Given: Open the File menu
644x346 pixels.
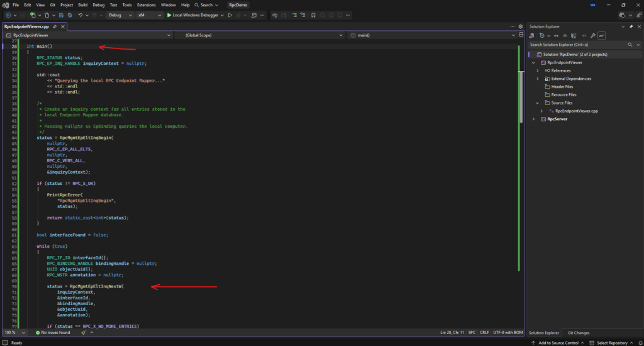Looking at the screenshot, I should click(x=16, y=5).
